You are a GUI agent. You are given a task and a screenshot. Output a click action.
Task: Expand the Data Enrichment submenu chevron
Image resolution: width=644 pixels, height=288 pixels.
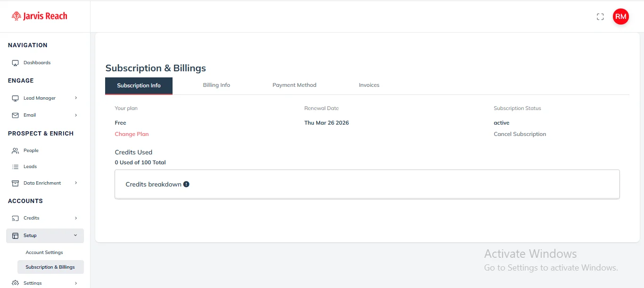click(x=76, y=183)
